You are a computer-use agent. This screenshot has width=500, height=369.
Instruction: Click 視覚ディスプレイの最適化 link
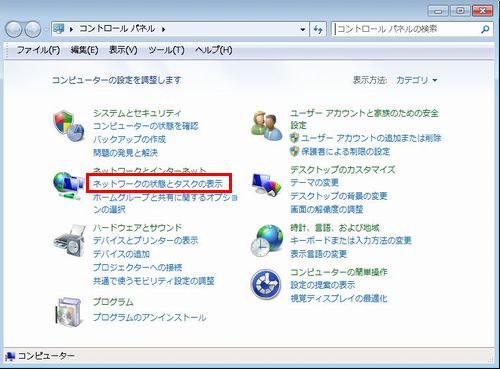coord(339,298)
